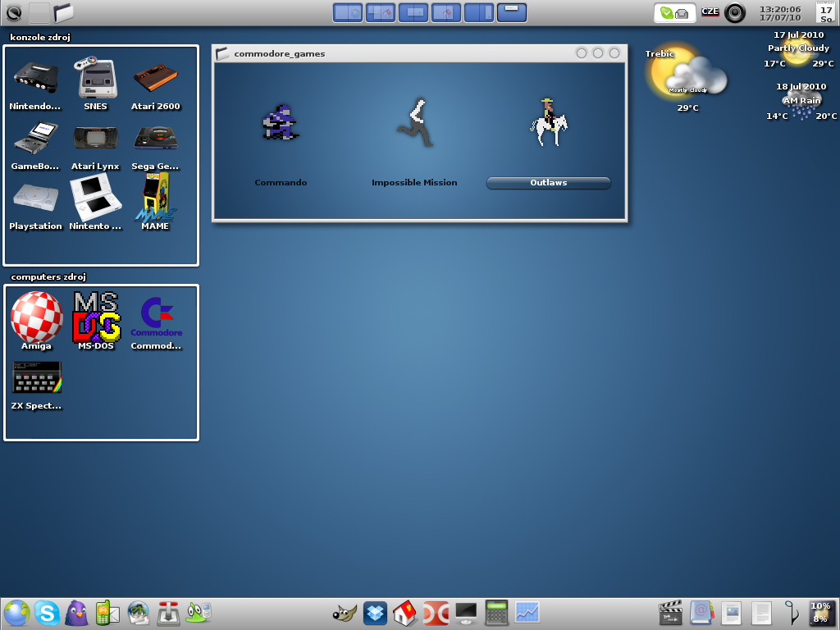Open the GameBoy Advance icon
Screen dimensions: 840x630
[35, 138]
